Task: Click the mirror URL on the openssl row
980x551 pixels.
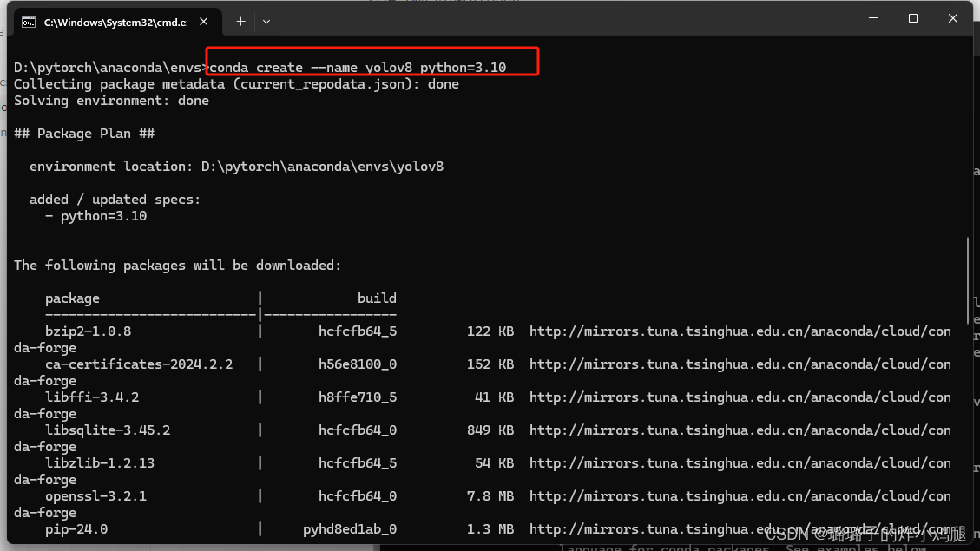Action: tap(740, 496)
